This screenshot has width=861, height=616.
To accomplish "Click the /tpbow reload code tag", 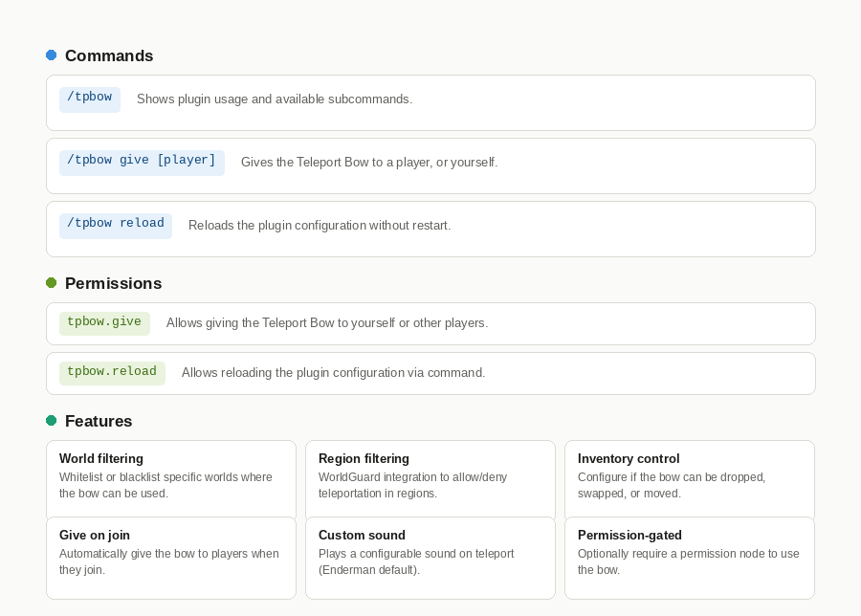I will [116, 226].
